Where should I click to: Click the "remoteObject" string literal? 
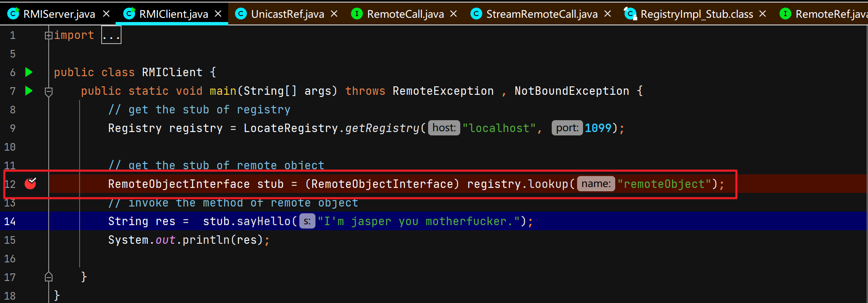click(x=664, y=184)
